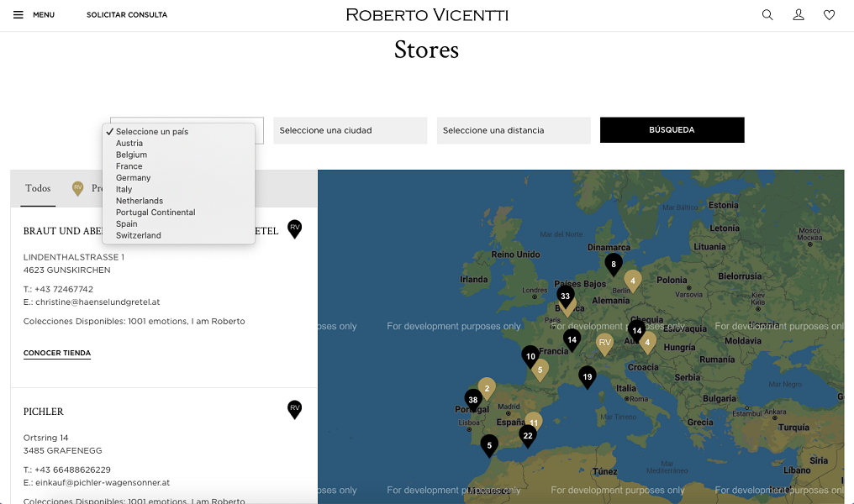Click the PICHLER store name

coord(44,412)
